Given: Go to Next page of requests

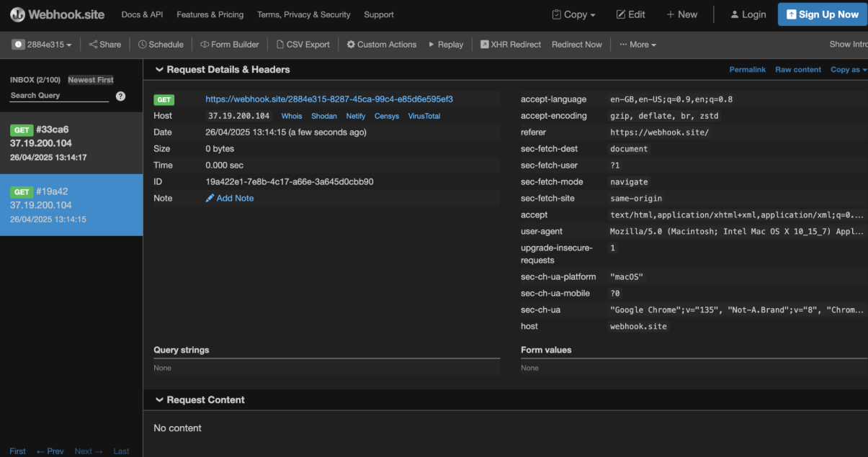Looking at the screenshot, I should click(89, 451).
